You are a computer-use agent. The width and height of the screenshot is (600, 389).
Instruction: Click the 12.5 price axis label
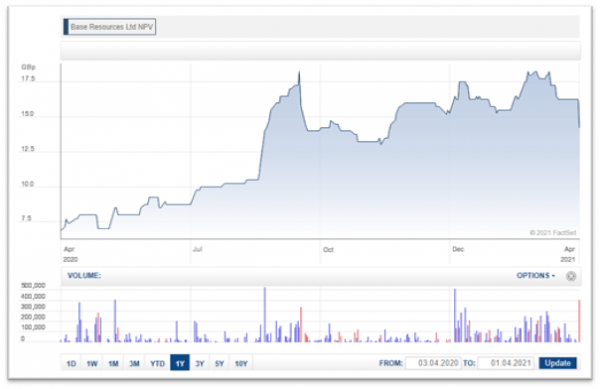[x=28, y=149]
